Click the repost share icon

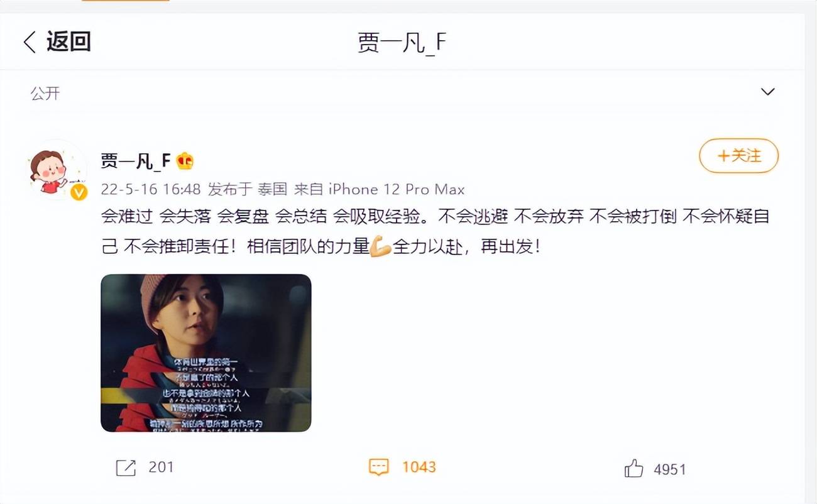pyautogui.click(x=126, y=468)
